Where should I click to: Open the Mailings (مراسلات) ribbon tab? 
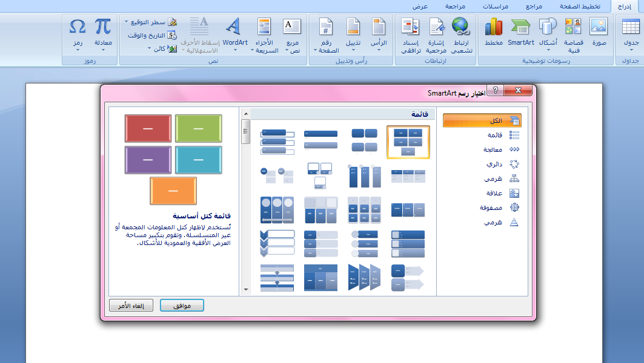click(x=496, y=6)
